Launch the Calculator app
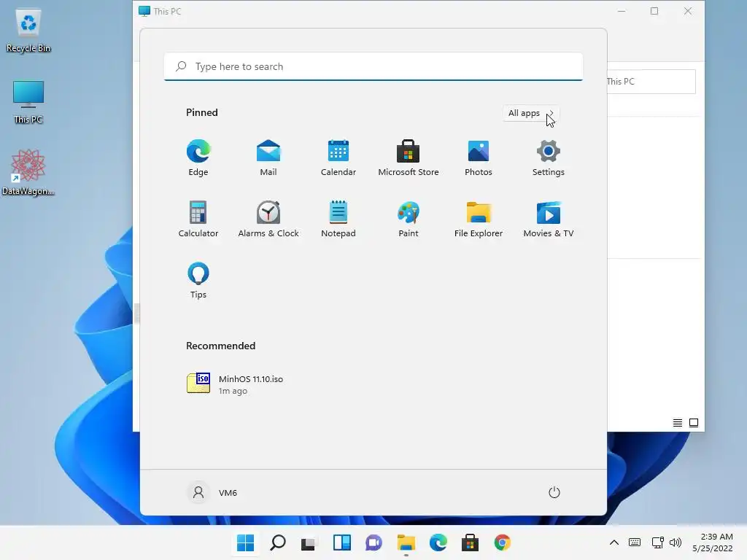The width and height of the screenshot is (747, 560). coord(198,219)
